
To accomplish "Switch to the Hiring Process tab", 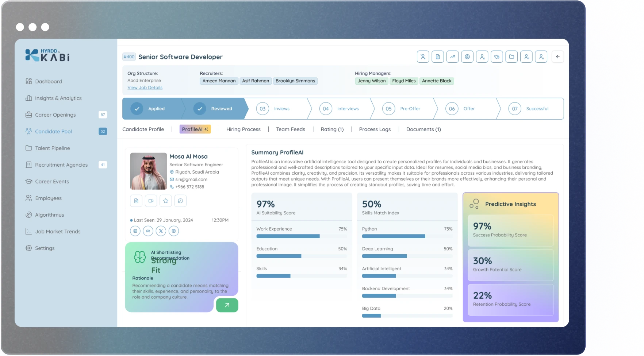I will (243, 129).
